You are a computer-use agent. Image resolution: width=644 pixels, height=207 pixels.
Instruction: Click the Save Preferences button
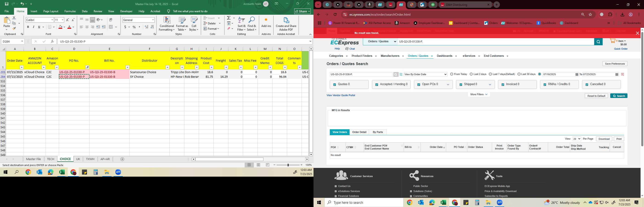click(615, 64)
